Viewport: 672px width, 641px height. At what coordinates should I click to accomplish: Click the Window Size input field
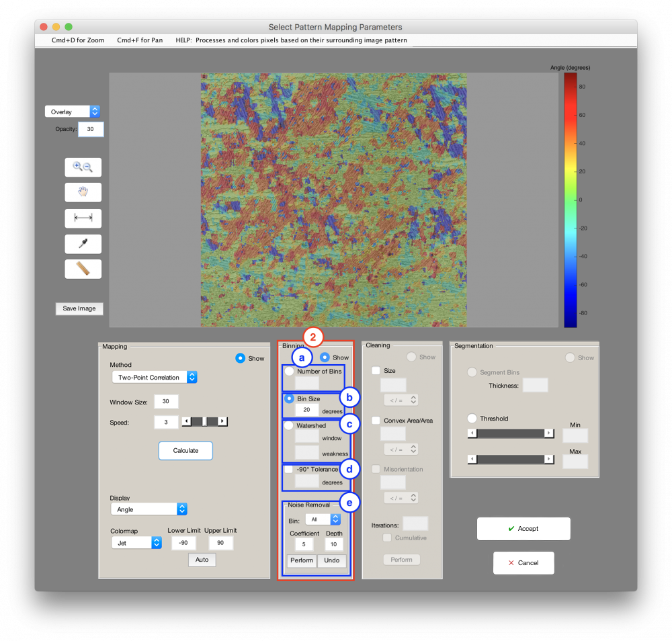pos(166,402)
